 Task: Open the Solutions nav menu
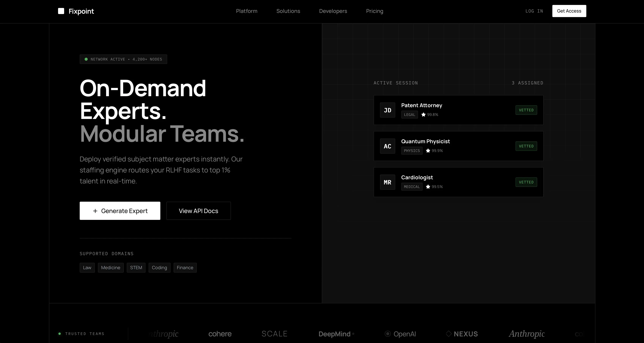288,11
